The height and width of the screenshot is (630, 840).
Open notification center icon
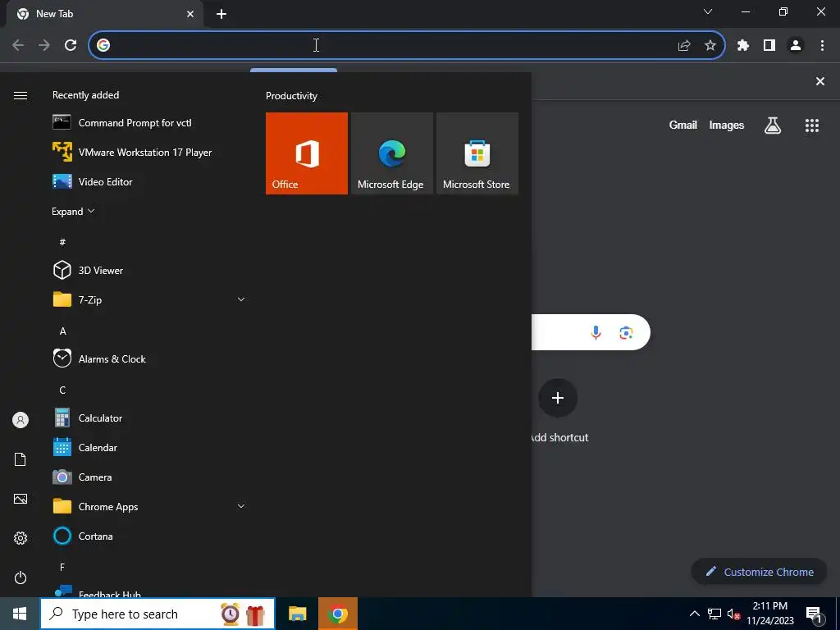pyautogui.click(x=815, y=614)
